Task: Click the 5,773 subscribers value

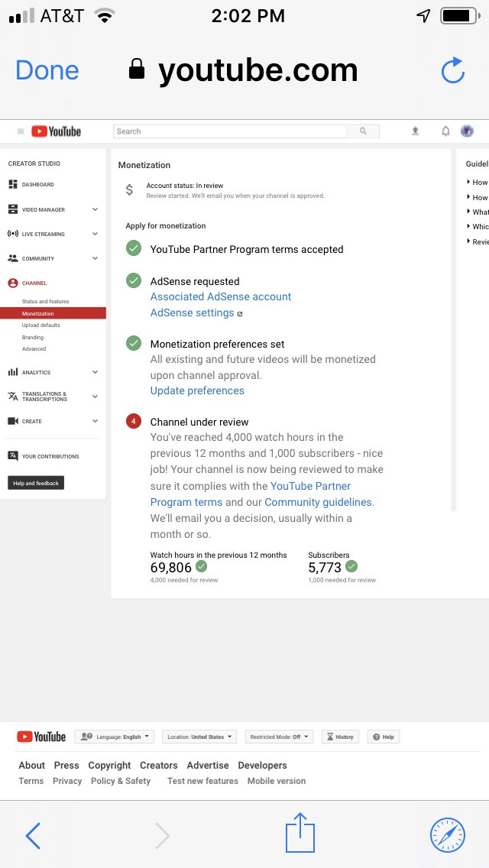Action: (x=325, y=568)
